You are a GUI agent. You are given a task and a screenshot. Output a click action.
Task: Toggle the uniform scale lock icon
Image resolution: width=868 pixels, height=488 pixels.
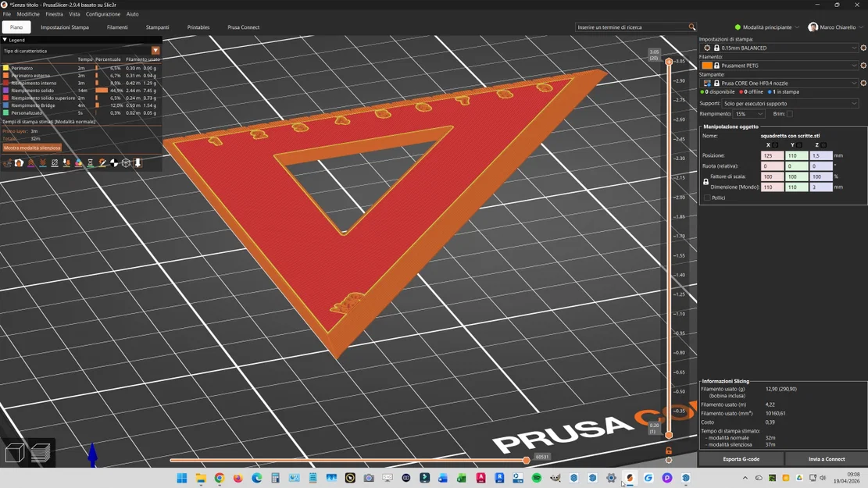(705, 181)
